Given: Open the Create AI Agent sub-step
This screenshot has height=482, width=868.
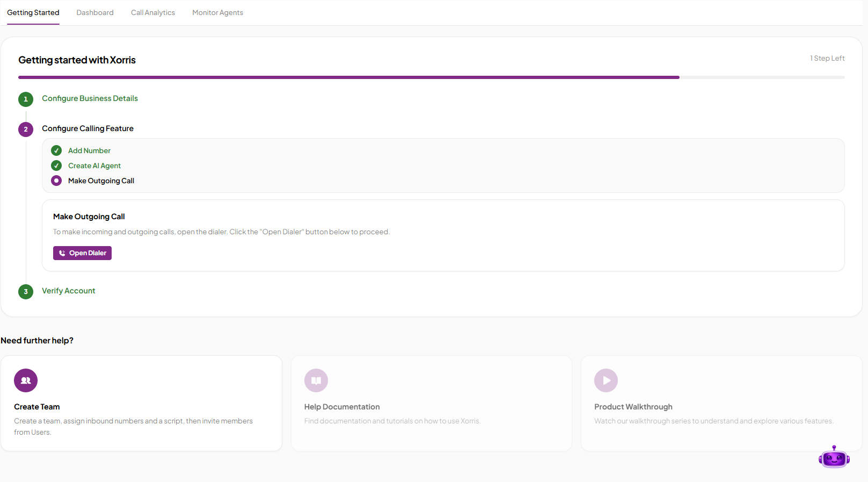Looking at the screenshot, I should point(94,166).
